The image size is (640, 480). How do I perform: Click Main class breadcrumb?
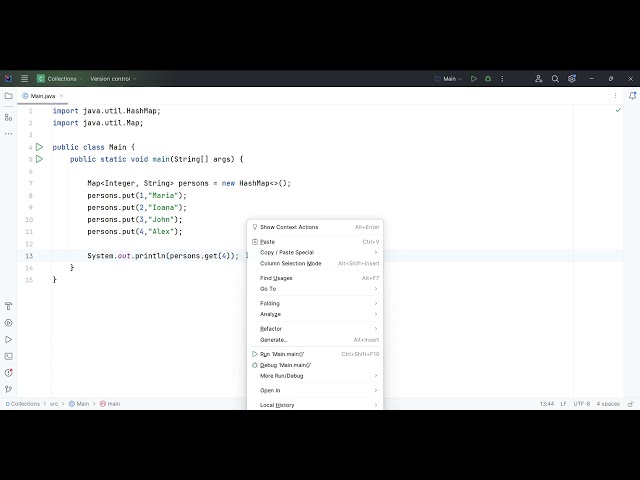click(x=79, y=404)
